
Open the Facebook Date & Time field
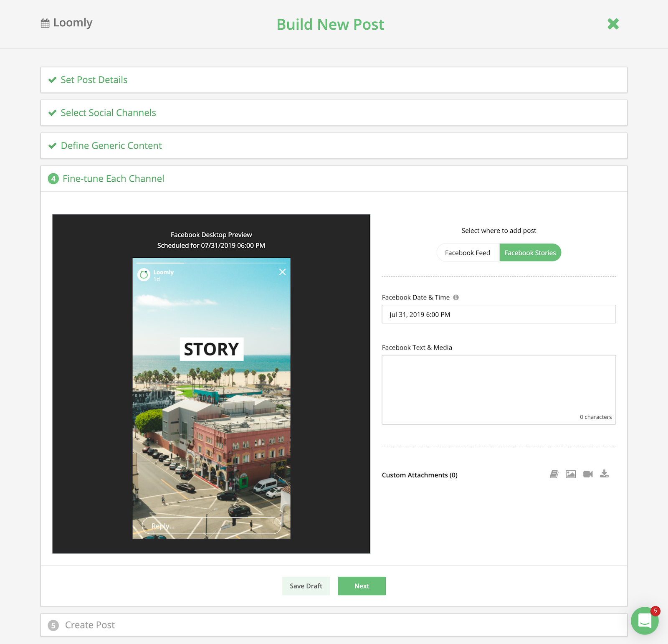pyautogui.click(x=498, y=314)
